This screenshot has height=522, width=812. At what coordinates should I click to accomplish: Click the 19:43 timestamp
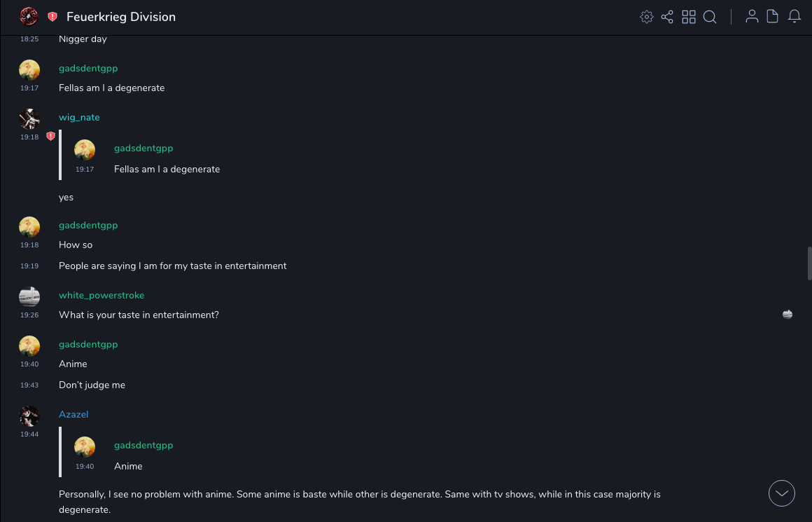coord(29,385)
